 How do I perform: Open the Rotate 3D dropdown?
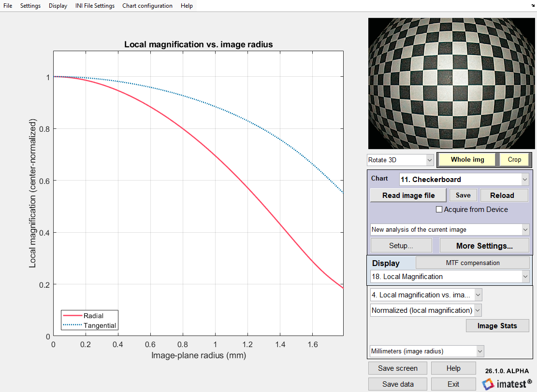[x=400, y=160]
